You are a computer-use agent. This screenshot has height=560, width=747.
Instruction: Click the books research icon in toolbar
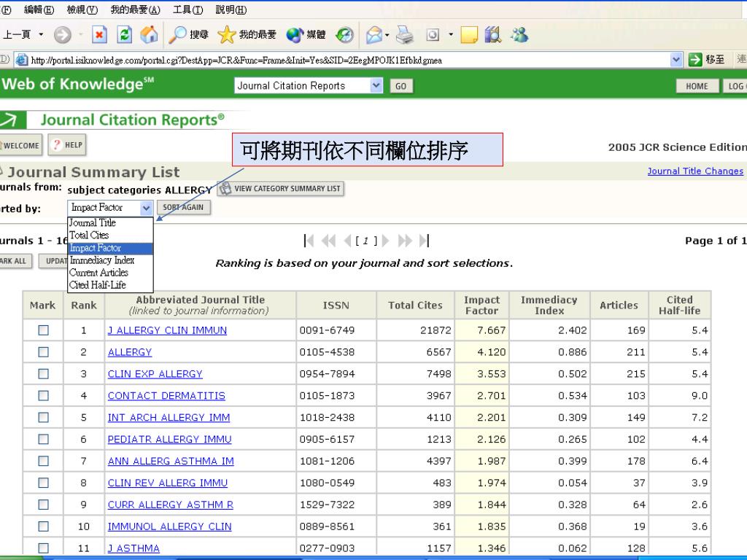coord(493,35)
